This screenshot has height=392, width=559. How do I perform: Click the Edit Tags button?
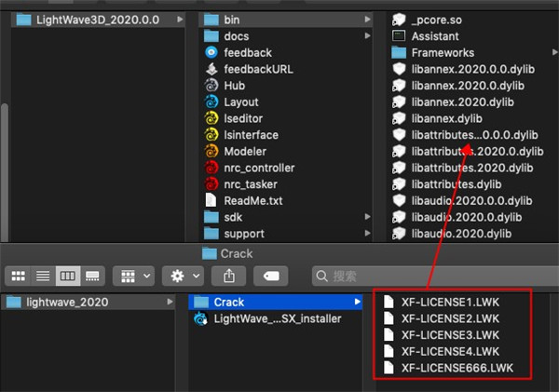tap(271, 276)
